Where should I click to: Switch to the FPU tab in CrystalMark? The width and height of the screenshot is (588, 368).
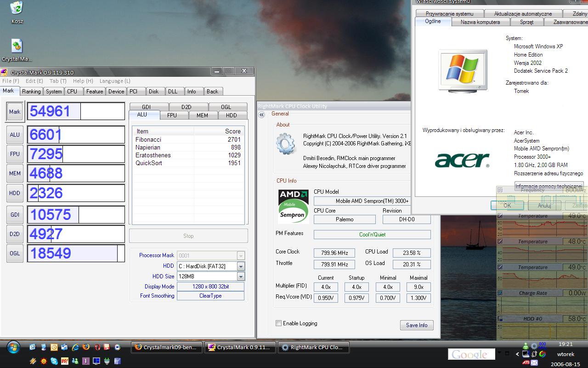point(172,115)
